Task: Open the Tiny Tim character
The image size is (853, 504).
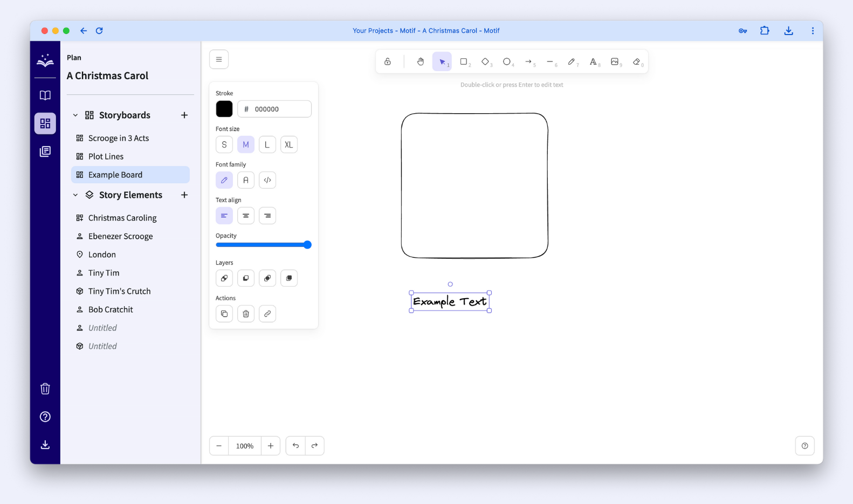Action: point(130,273)
